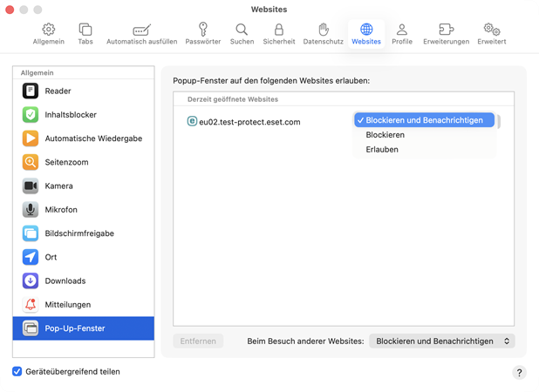Select Seitenzoom label in sidebar

[x=66, y=162]
